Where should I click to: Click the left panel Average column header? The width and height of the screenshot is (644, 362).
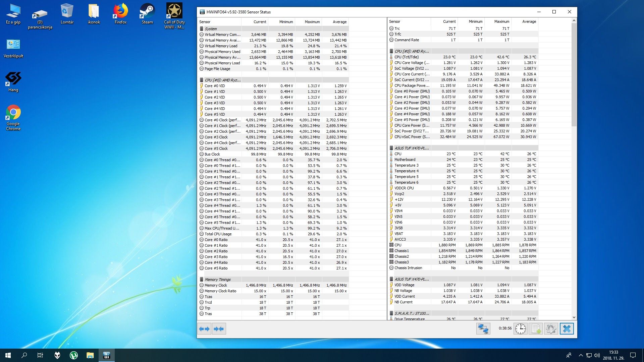pyautogui.click(x=335, y=22)
